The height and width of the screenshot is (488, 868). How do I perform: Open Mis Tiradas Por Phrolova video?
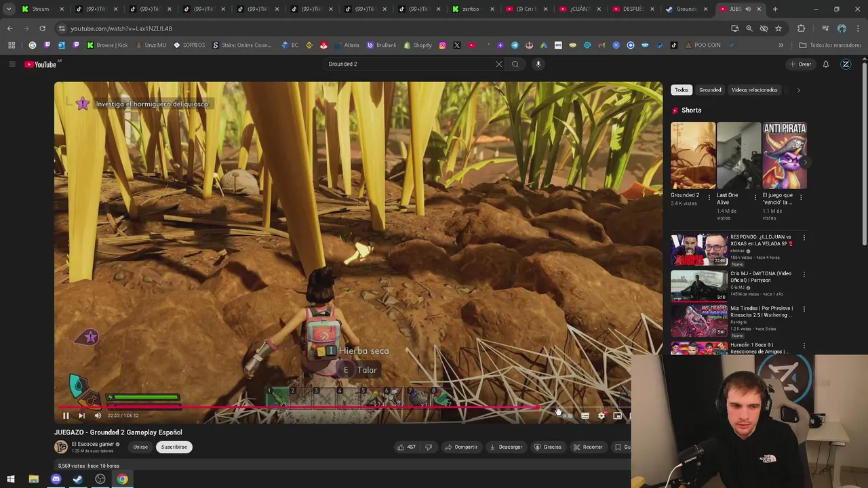tap(699, 320)
